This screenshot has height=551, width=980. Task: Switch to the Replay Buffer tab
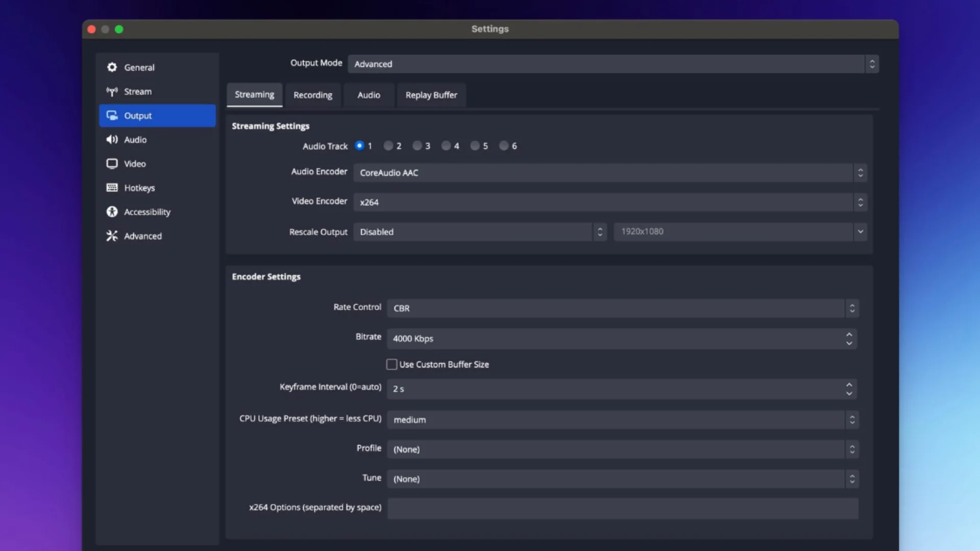click(431, 95)
